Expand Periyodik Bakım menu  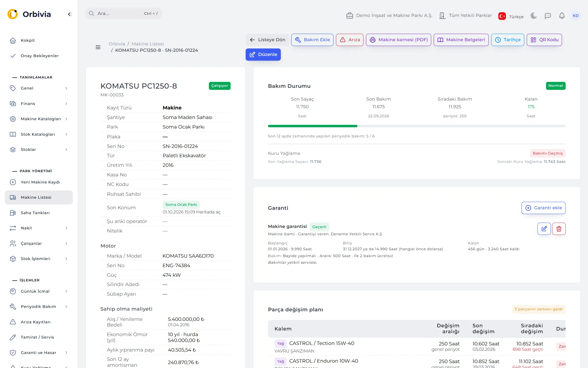39,306
